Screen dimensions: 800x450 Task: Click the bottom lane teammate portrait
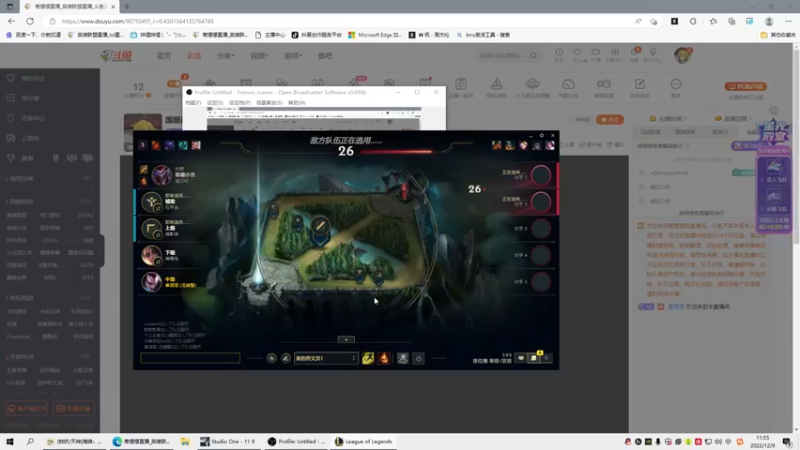point(152,255)
